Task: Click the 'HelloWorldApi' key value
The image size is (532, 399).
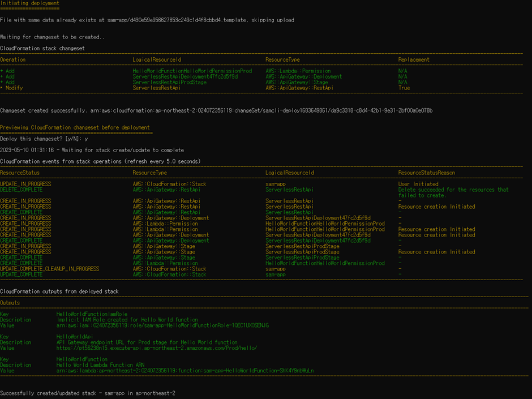Action: [x=75, y=337]
